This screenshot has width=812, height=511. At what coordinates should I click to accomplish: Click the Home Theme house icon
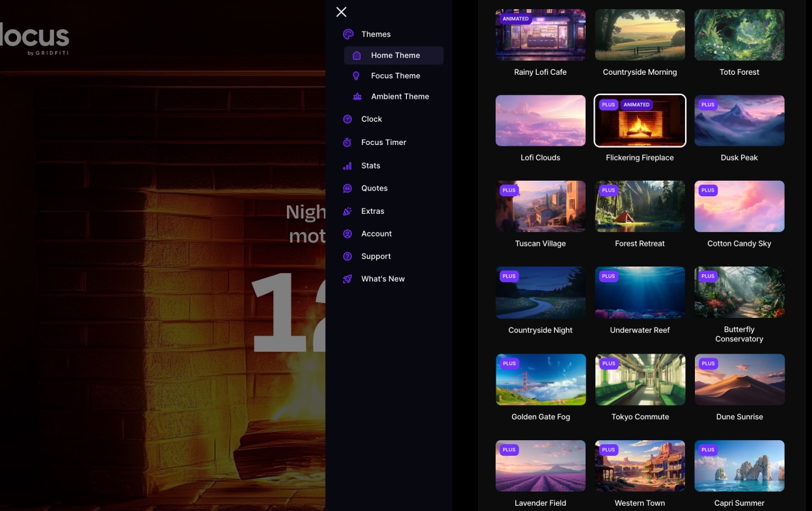(357, 55)
